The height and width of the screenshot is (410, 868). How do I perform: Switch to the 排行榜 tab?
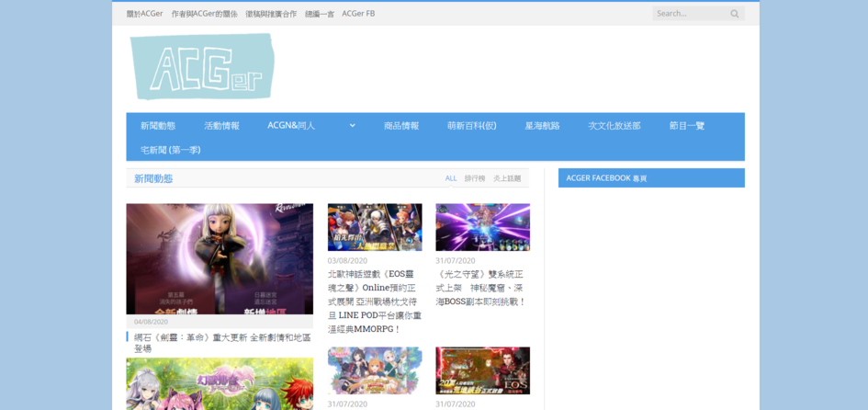tap(474, 178)
